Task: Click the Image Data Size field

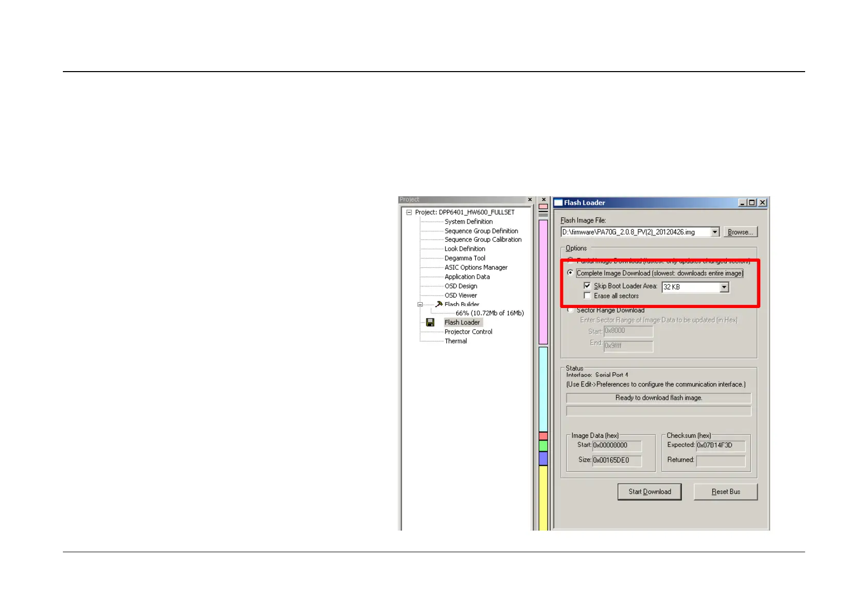Action: pyautogui.click(x=617, y=461)
